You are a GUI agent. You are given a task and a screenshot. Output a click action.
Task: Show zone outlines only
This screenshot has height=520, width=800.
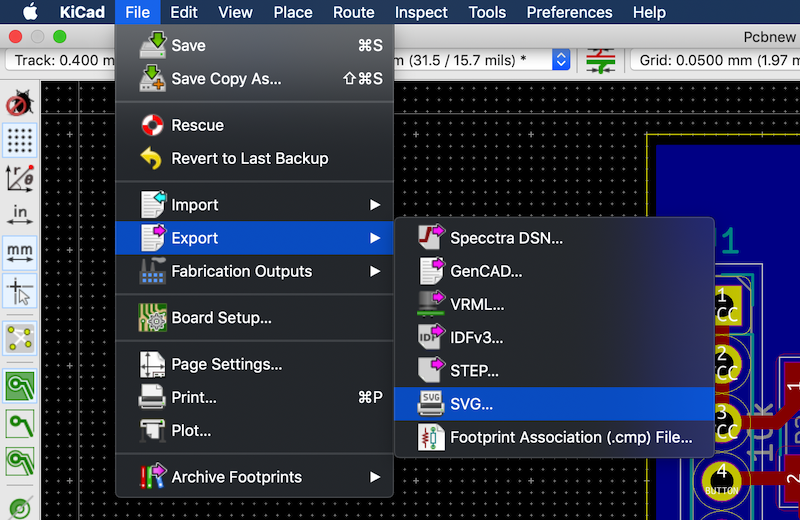coord(20,461)
